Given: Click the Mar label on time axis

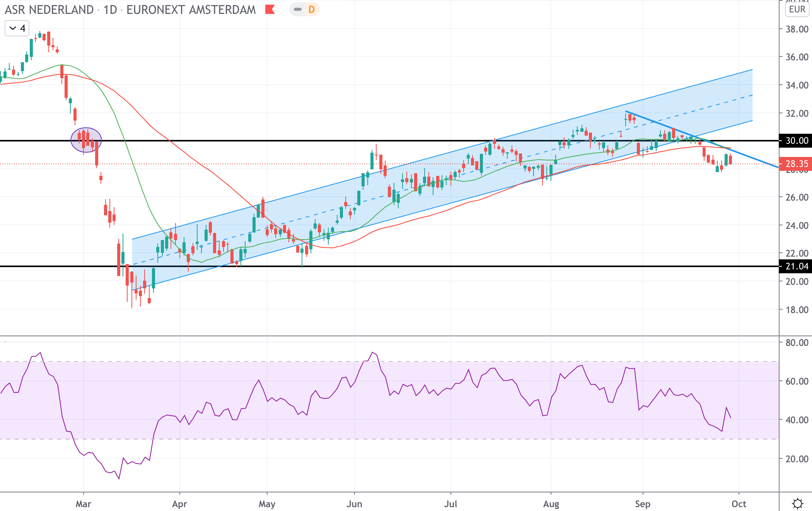Looking at the screenshot, I should pyautogui.click(x=84, y=504).
